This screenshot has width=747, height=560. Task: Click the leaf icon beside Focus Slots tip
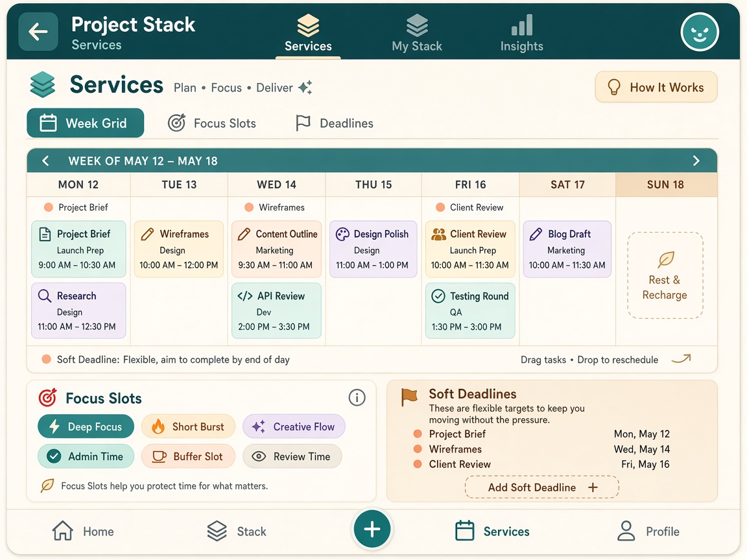(x=47, y=485)
